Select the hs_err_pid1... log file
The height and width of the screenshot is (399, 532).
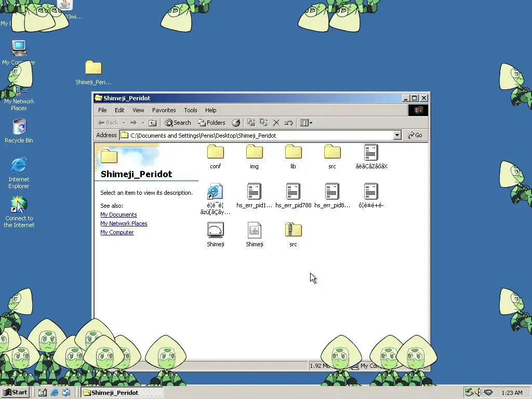(x=254, y=195)
